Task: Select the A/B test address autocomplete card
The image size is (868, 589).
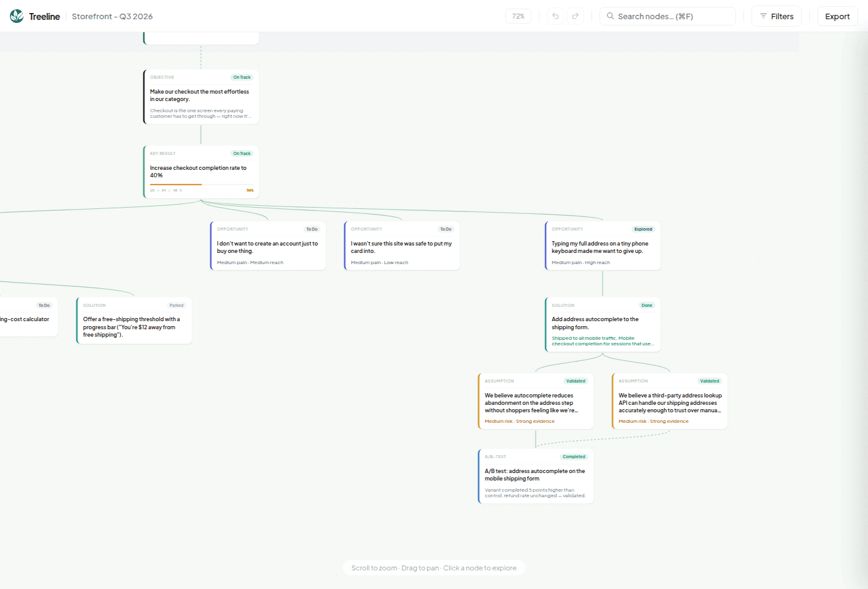Action: pos(536,476)
